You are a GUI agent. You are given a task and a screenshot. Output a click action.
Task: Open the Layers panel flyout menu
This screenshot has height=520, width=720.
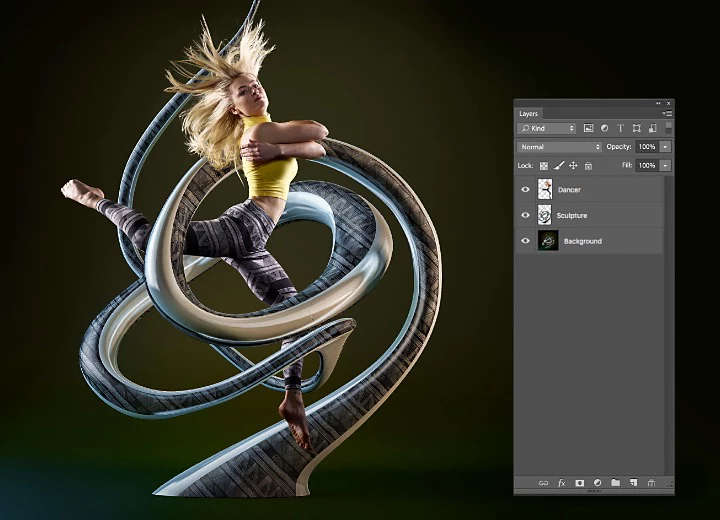667,114
